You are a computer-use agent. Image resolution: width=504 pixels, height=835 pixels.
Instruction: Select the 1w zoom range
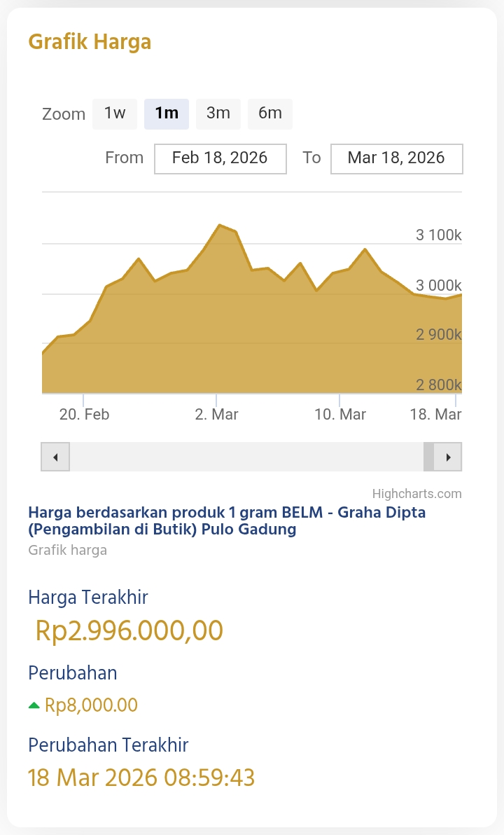[115, 113]
